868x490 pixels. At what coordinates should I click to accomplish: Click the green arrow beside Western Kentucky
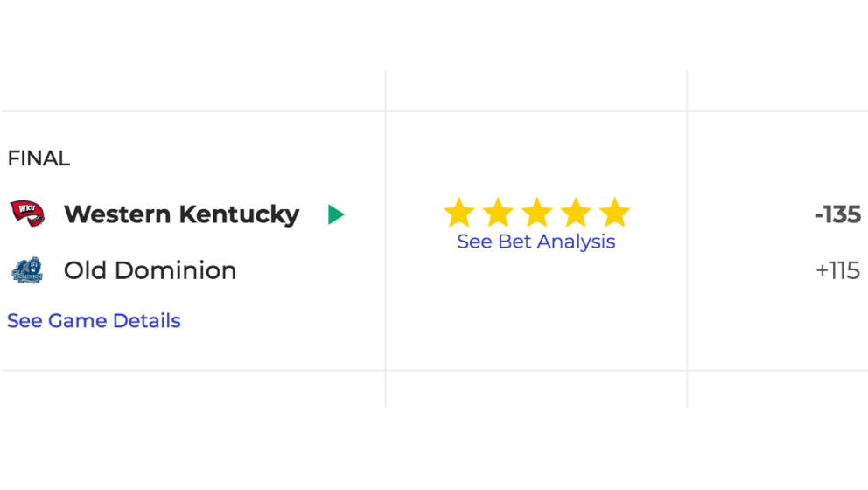click(x=336, y=214)
